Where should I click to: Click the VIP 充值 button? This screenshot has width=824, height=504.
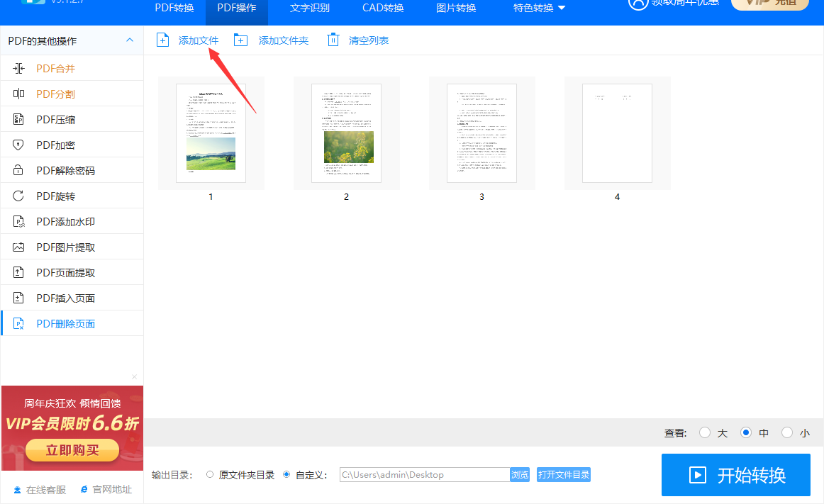click(x=770, y=4)
